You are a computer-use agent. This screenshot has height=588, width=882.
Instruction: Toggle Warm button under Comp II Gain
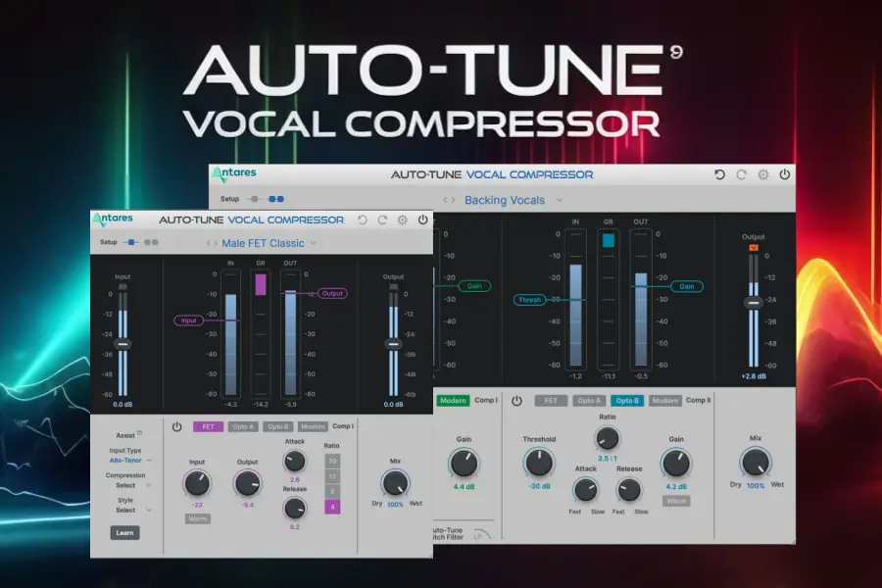pos(676,501)
